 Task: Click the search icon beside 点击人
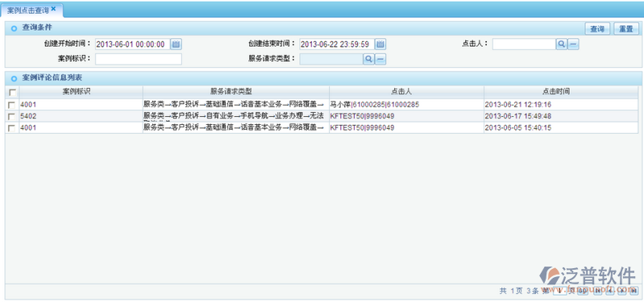(561, 44)
